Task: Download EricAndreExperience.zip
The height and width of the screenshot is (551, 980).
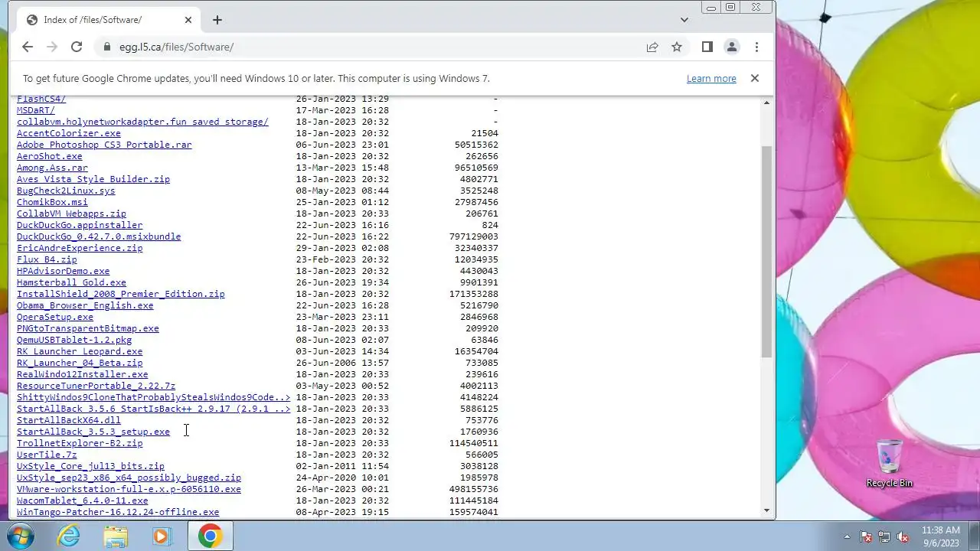Action: coord(80,248)
